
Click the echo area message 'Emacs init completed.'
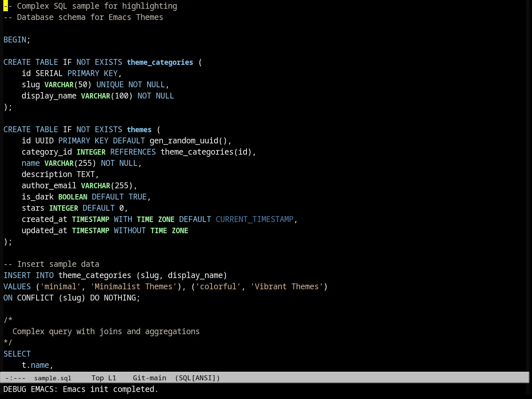pos(111,389)
